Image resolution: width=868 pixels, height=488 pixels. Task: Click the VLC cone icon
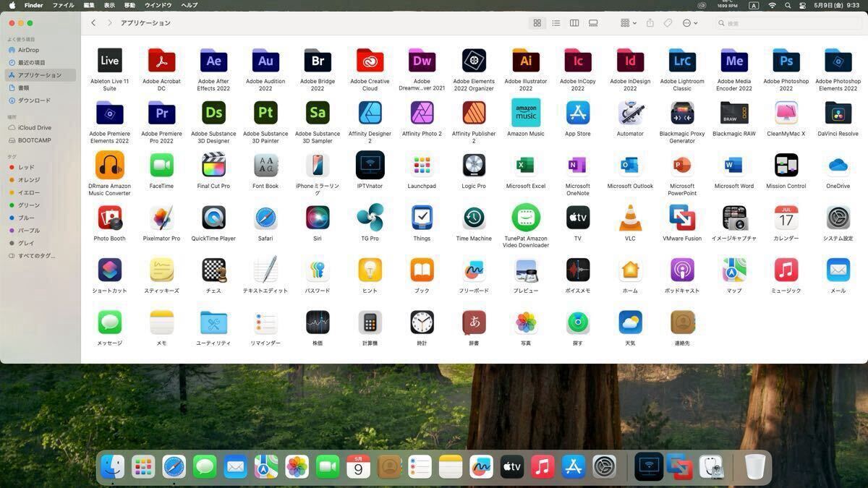(630, 218)
